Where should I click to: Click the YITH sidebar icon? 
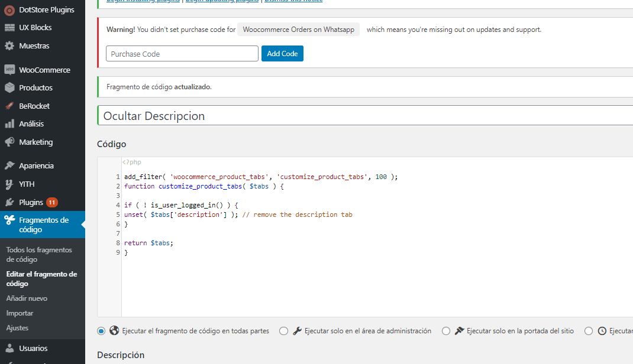click(x=9, y=184)
